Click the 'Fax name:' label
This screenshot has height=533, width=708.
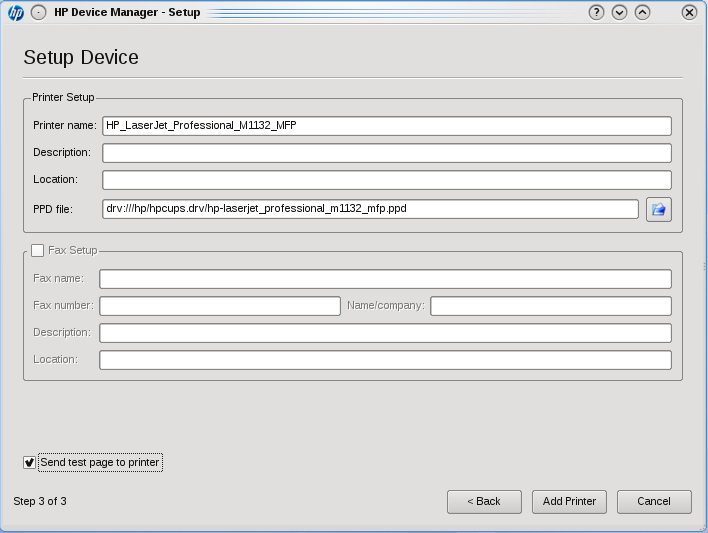point(58,279)
